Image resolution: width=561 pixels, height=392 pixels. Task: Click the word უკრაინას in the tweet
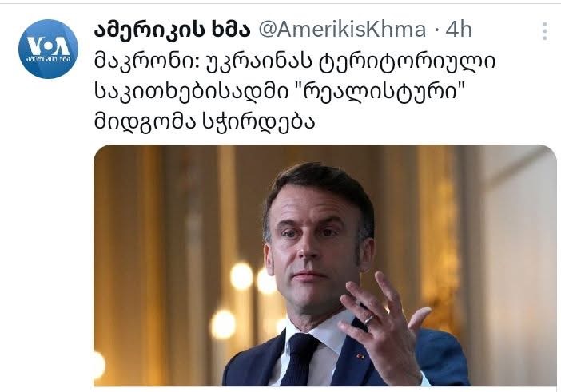260,62
